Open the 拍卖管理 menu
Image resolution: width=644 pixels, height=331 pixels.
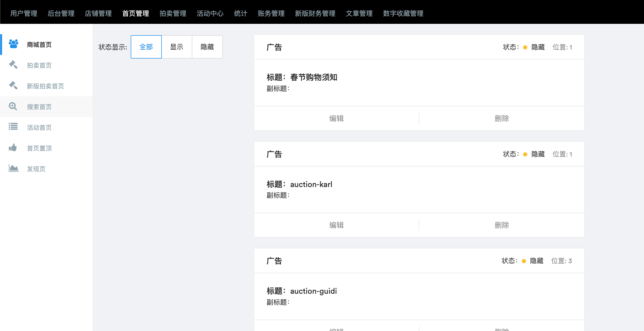tap(173, 13)
